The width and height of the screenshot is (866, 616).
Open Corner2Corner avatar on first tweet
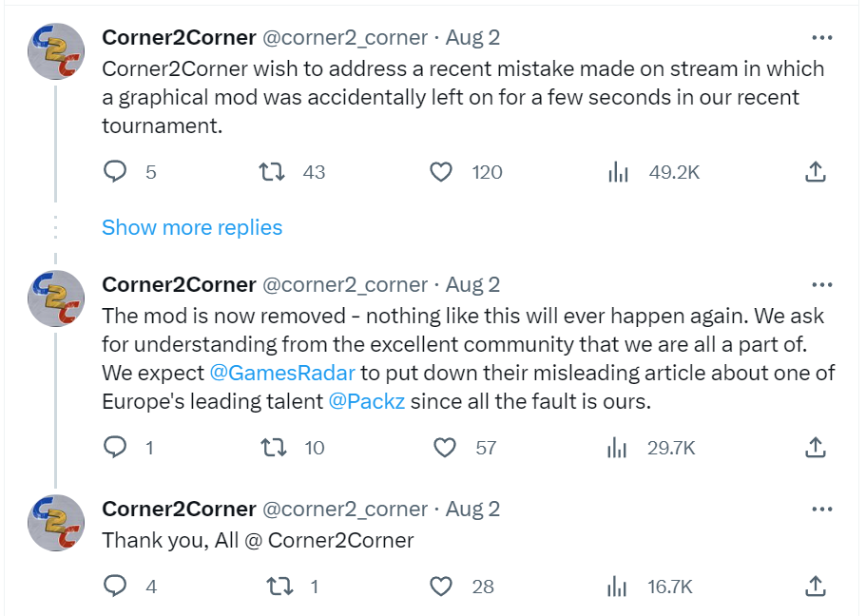click(x=56, y=50)
